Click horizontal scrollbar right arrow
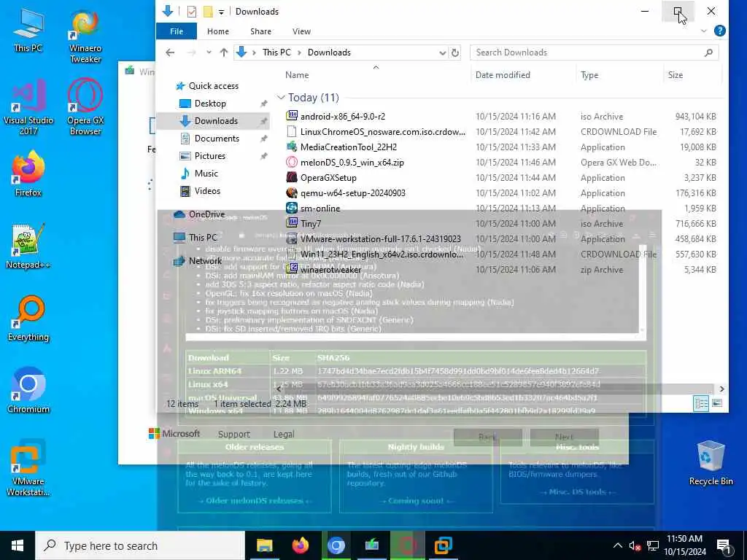Screen dimensions: 747x560 pyautogui.click(x=721, y=389)
